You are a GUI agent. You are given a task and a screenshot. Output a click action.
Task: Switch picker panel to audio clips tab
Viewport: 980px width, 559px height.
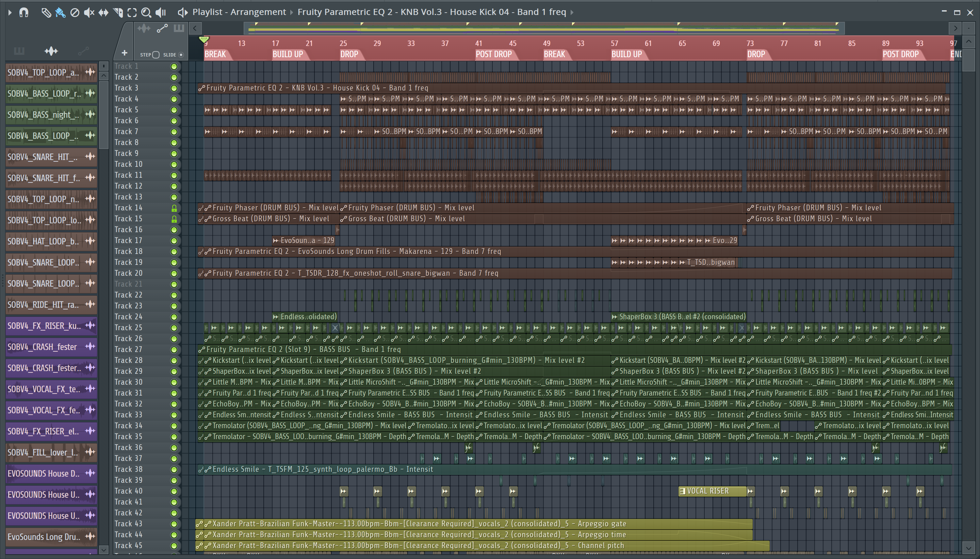51,51
